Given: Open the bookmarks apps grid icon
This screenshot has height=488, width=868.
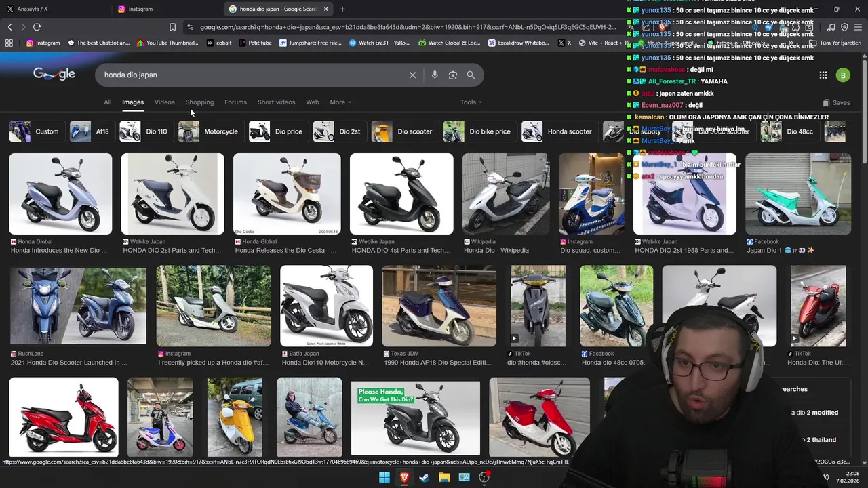Looking at the screenshot, I should pyautogui.click(x=9, y=43).
